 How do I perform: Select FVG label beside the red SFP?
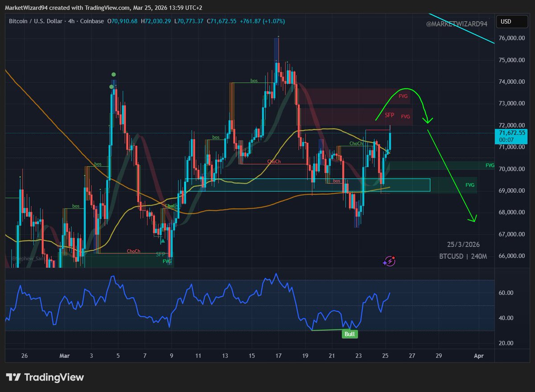[405, 117]
